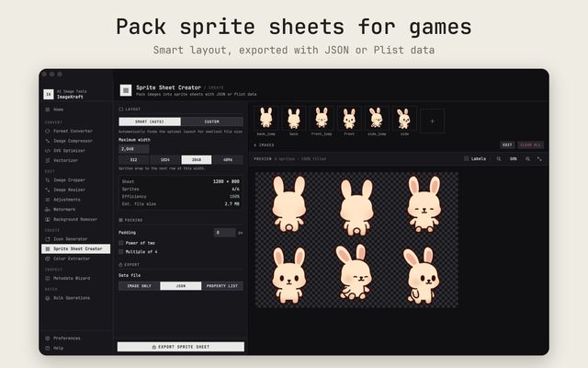
Task: Click the 50% zoom level value
Action: tap(513, 159)
